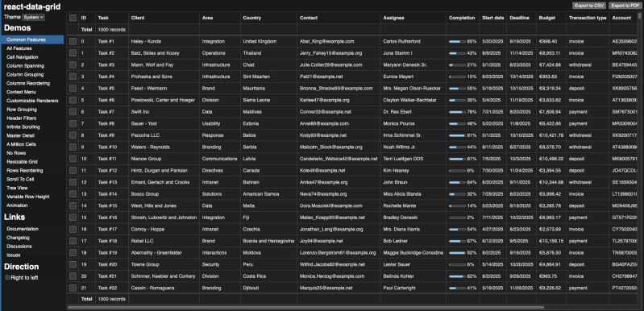Viewport: 644px width, 311px height.
Task: Select the Pacocha LLC client cell
Action: (x=164, y=135)
